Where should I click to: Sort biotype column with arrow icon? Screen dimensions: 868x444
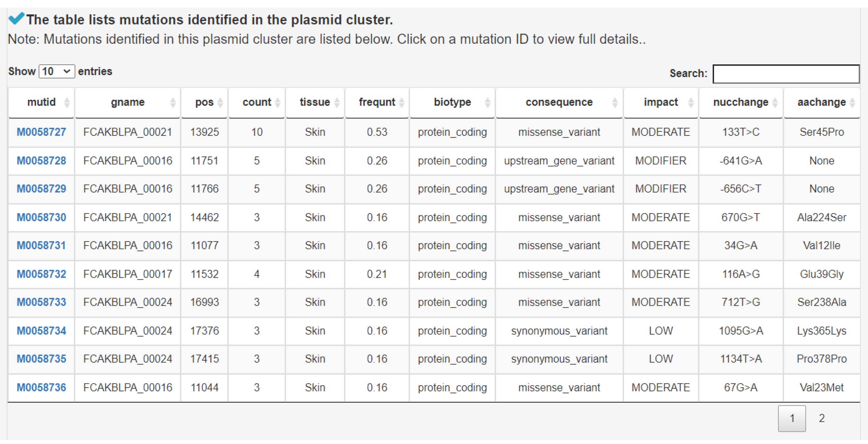487,103
